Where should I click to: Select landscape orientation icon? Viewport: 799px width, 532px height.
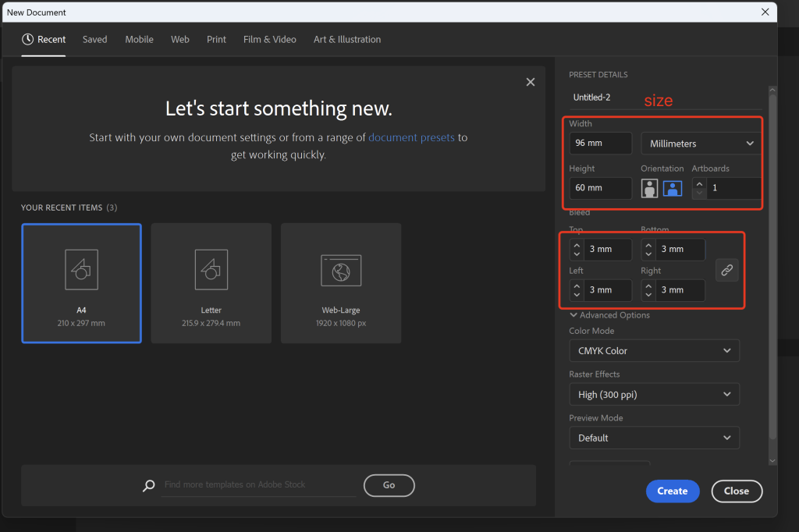pos(673,188)
